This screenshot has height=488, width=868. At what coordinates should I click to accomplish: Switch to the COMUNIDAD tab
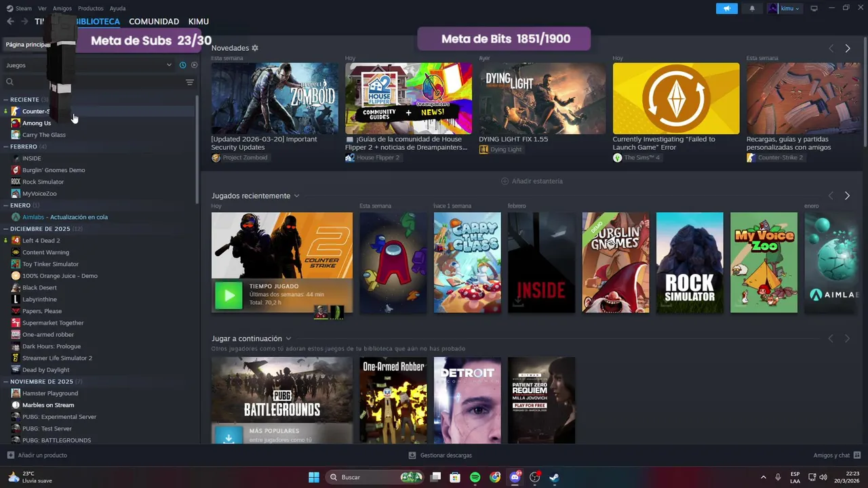154,22
